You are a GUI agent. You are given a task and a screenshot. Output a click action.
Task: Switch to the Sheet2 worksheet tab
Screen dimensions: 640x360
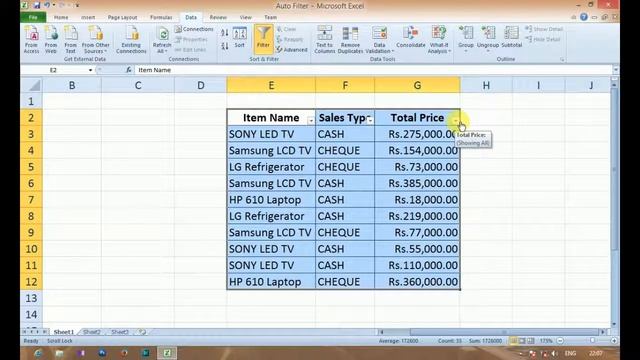pyautogui.click(x=91, y=332)
